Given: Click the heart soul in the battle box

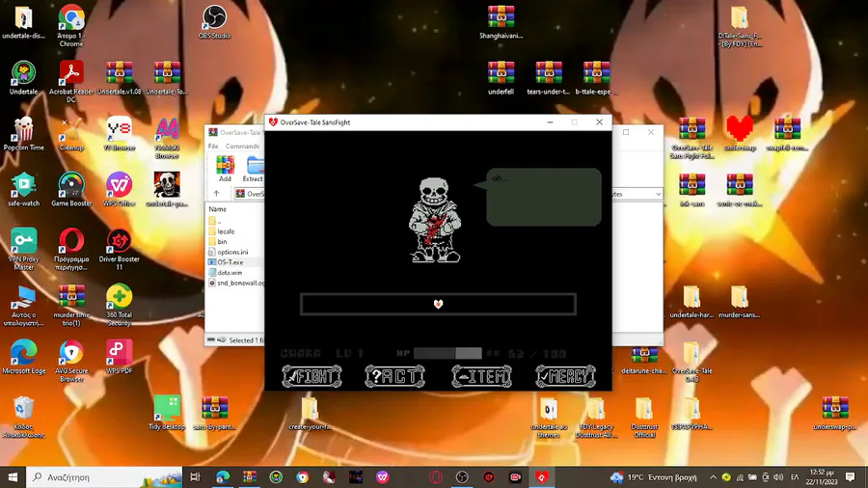Looking at the screenshot, I should pyautogui.click(x=439, y=304).
